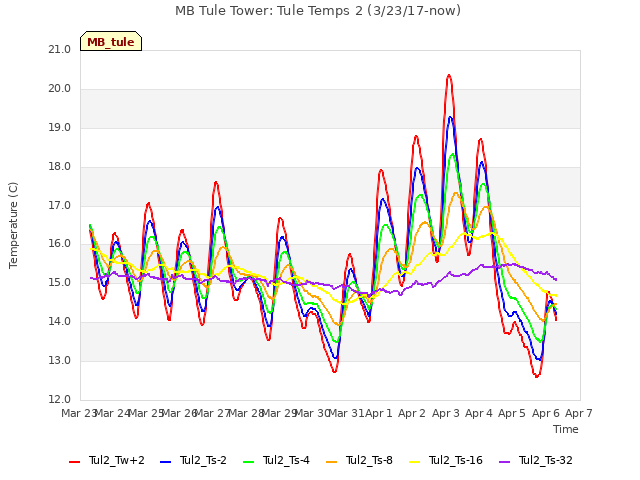This screenshot has width=640, height=480.
Task: Click the MB_tule annotation label
Action: click(x=111, y=41)
